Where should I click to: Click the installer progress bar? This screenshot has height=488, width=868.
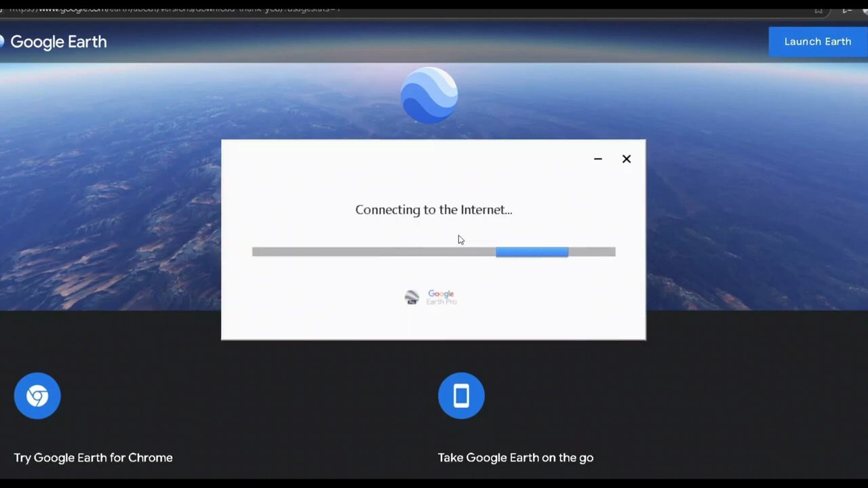click(x=434, y=252)
